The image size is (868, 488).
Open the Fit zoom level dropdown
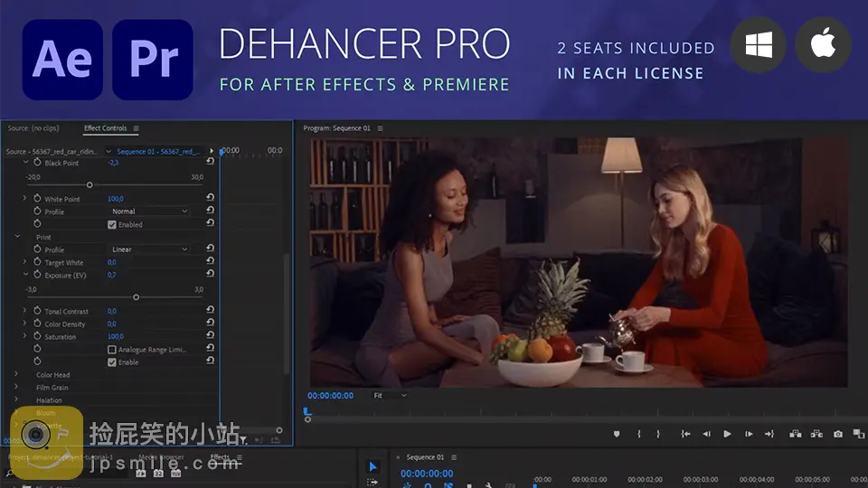point(390,396)
